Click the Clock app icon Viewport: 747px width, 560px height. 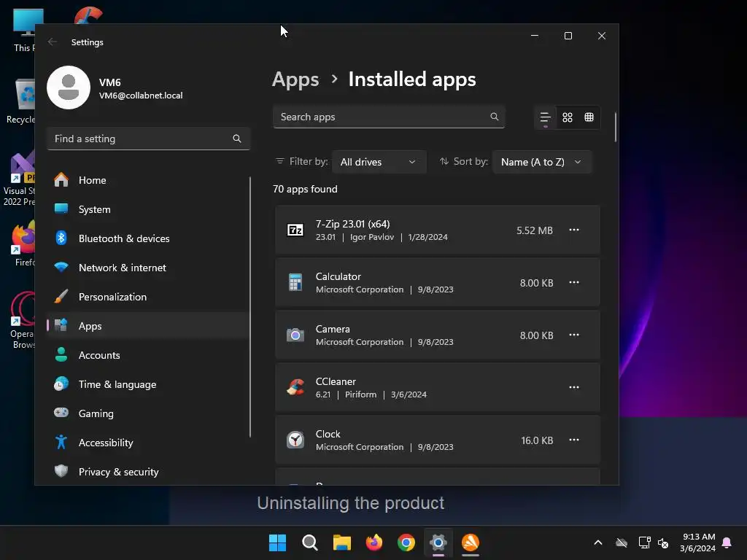pos(295,440)
